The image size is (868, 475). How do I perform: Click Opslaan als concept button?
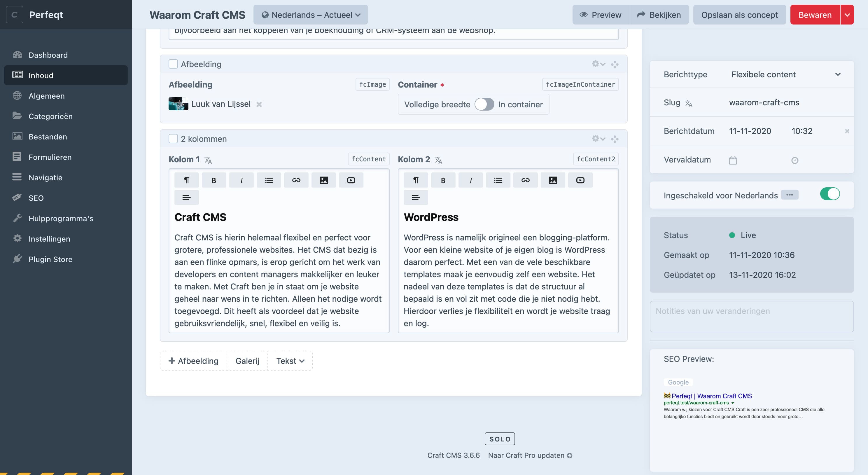pyautogui.click(x=740, y=15)
